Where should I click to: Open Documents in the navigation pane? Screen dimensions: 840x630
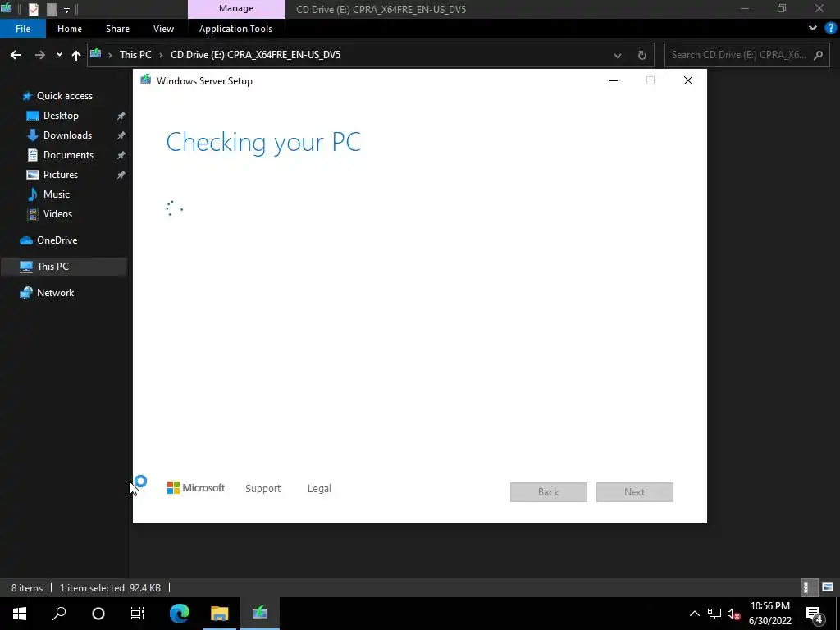pyautogui.click(x=68, y=155)
